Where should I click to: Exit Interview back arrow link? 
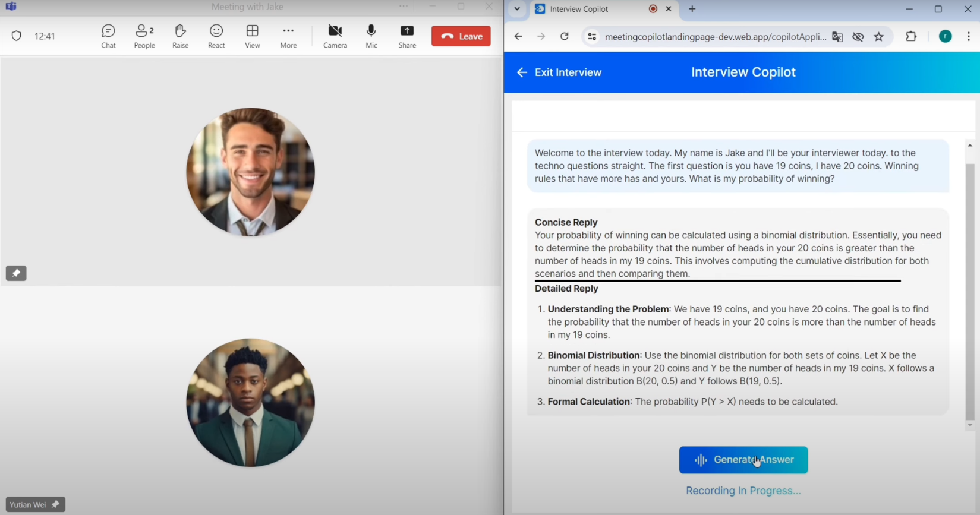tap(559, 72)
